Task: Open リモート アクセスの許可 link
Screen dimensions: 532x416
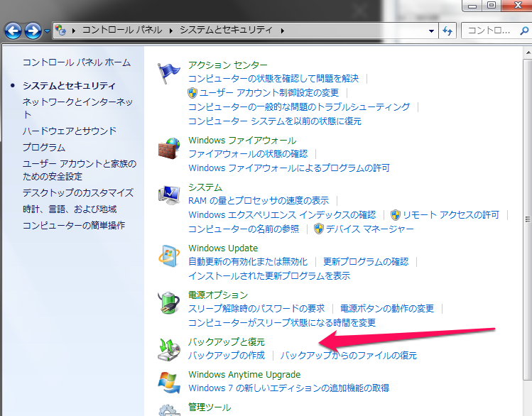Action: coord(451,215)
